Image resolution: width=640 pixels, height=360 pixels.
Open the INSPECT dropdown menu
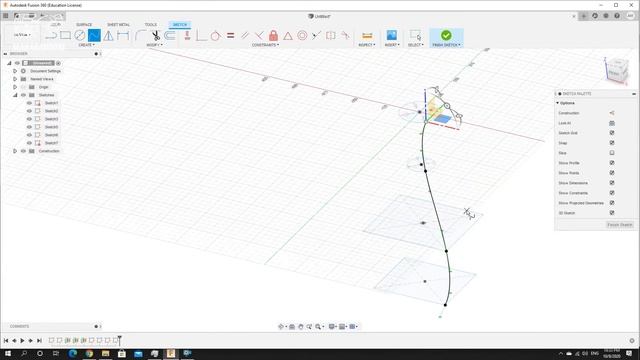coord(367,45)
